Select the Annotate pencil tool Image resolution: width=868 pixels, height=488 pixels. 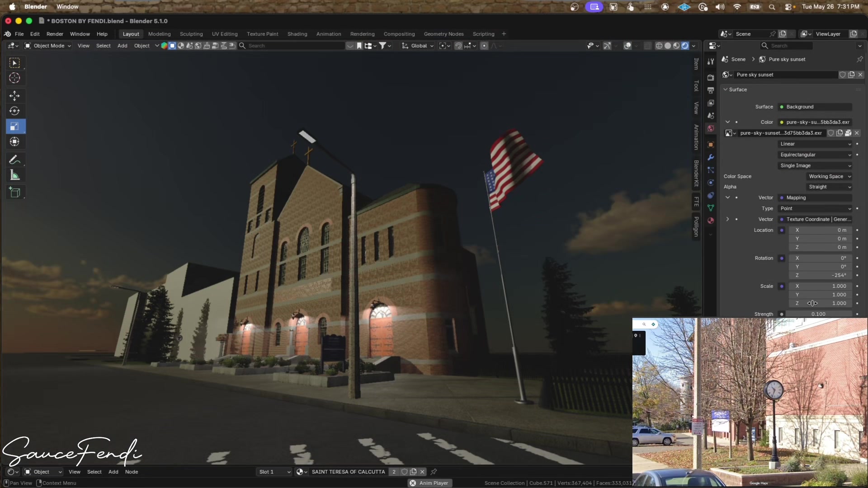14,160
